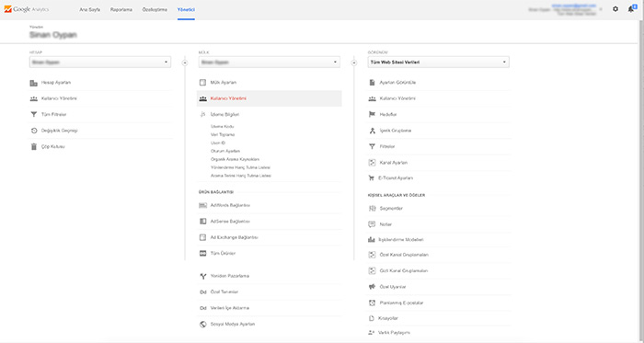The image size is (644, 343).
Task: Open Özel Kanal Gruplamaları
Action: click(404, 255)
